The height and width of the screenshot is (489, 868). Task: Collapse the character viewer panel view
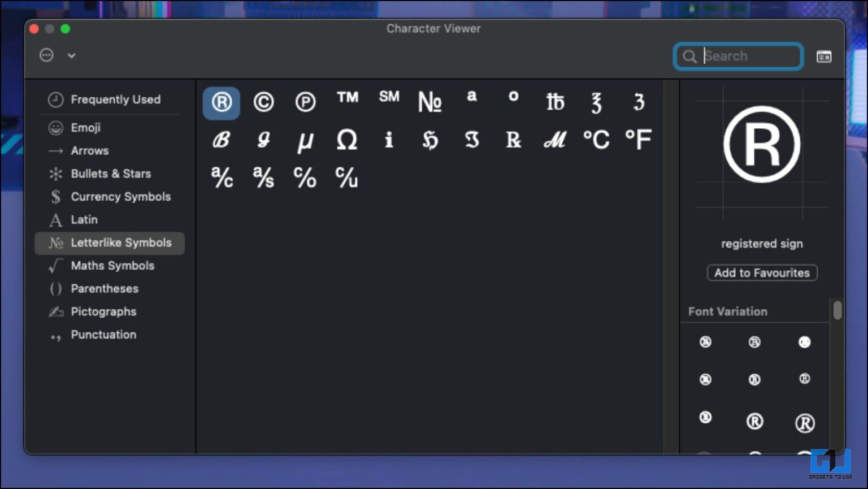pos(824,56)
